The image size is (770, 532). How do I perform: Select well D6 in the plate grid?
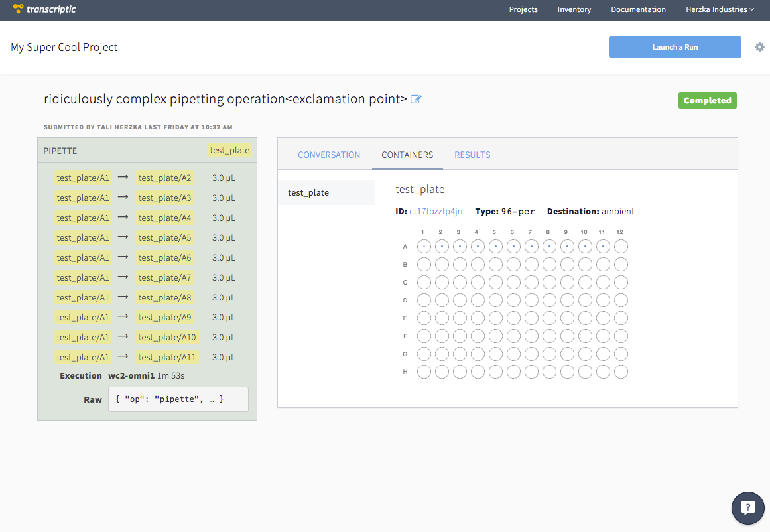[x=513, y=300]
